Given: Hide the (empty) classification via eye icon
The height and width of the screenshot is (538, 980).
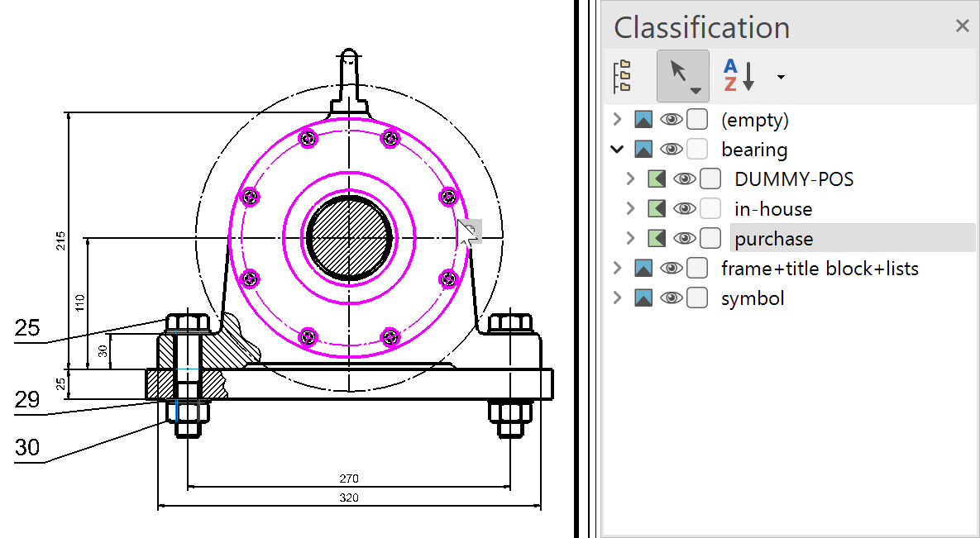Looking at the screenshot, I should [671, 120].
